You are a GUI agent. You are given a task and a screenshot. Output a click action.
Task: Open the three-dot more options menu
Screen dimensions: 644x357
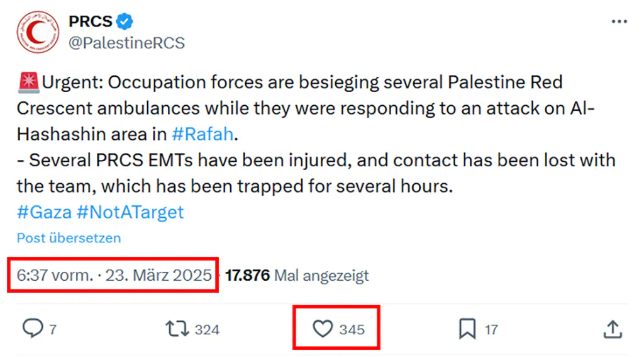[619, 21]
